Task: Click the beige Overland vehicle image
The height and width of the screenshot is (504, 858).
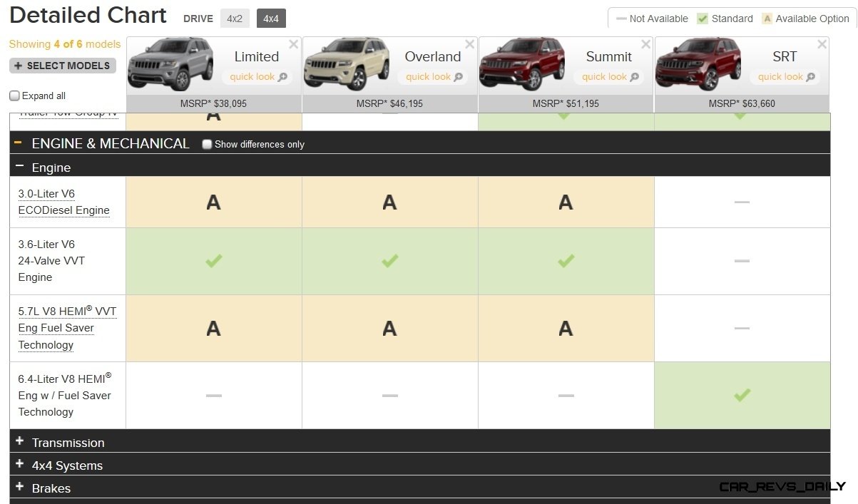Action: coord(346,64)
